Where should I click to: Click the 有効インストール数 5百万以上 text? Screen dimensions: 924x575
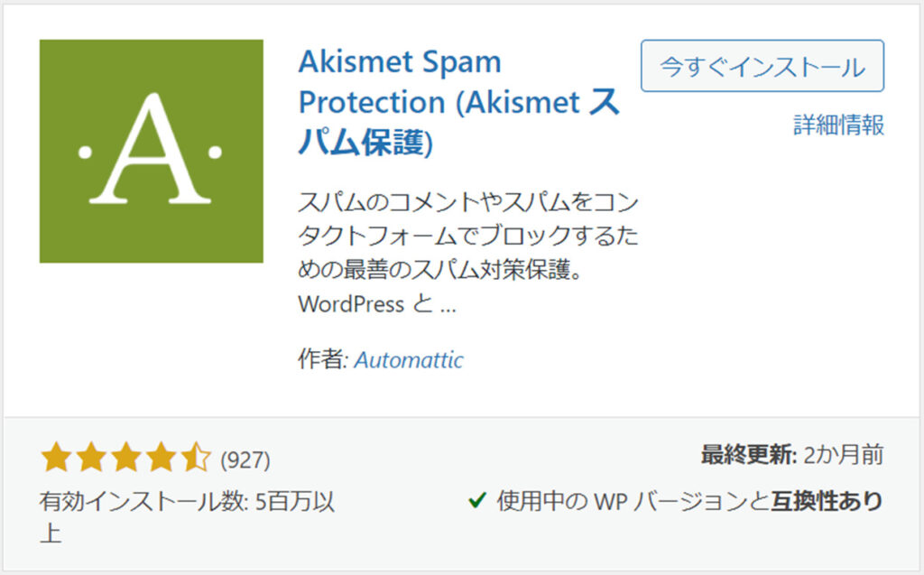point(188,518)
